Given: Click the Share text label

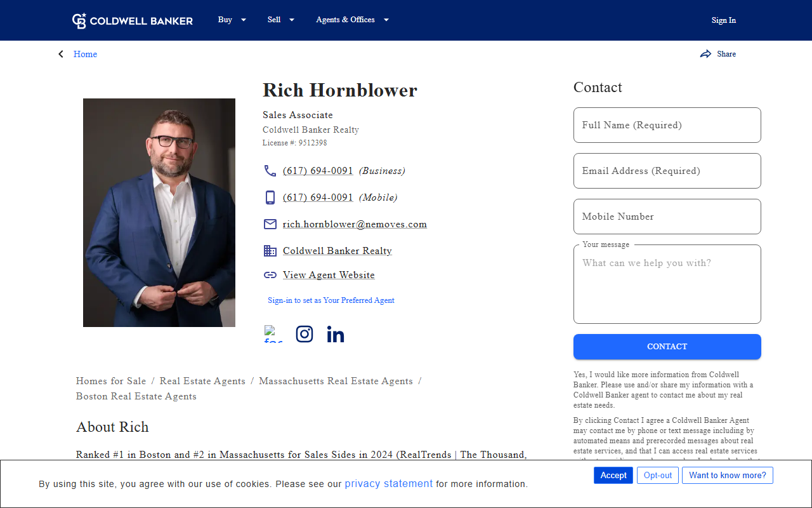Looking at the screenshot, I should [726, 54].
